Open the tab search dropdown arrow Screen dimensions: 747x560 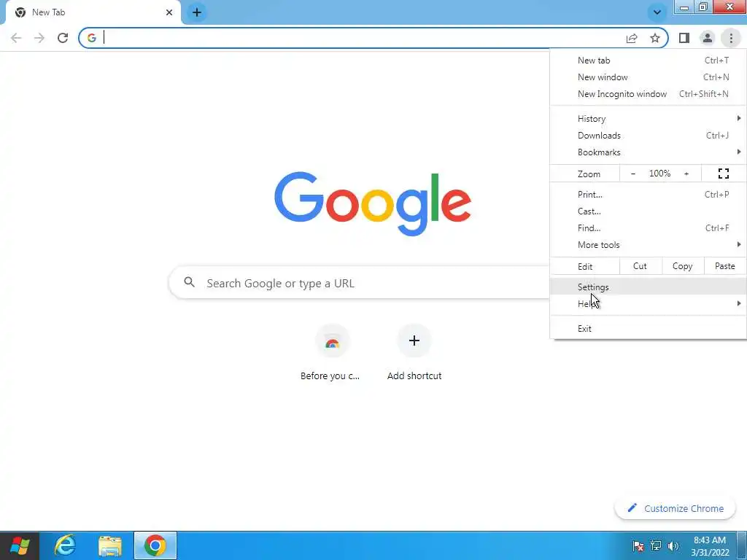tap(657, 12)
